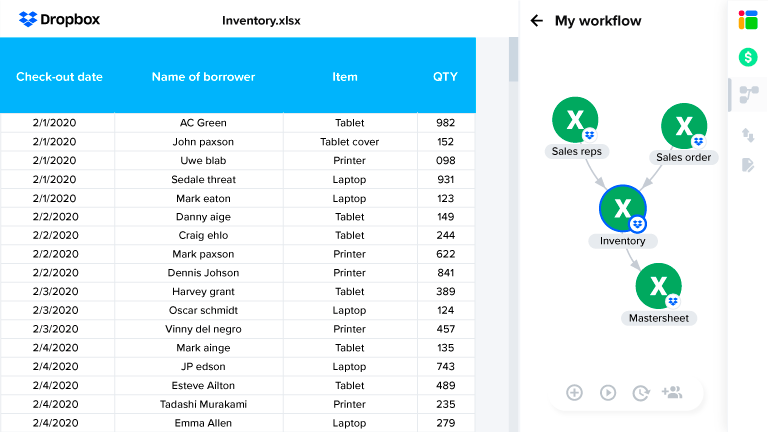Image resolution: width=768 pixels, height=432 pixels.
Task: Click the Check-out date column header
Action: 59,77
